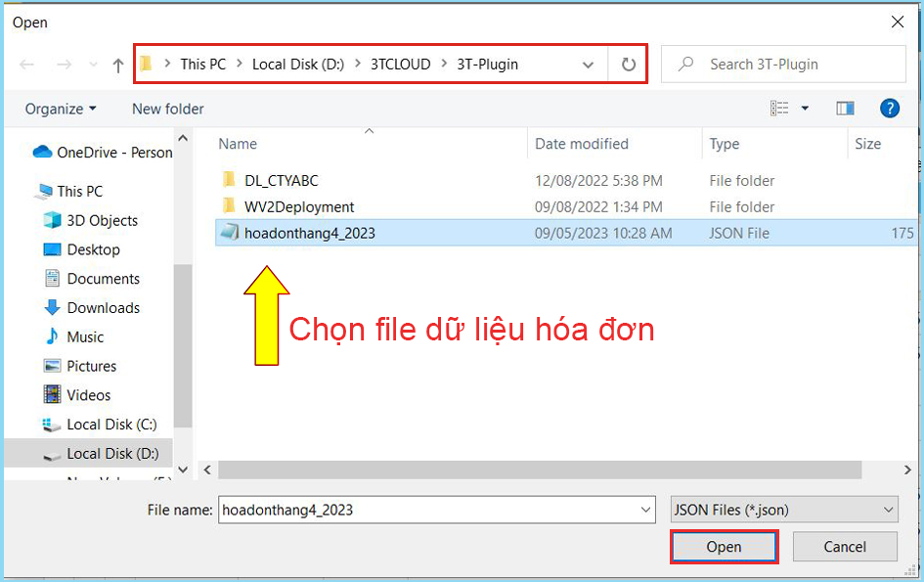The height and width of the screenshot is (582, 924).
Task: Click the Up one level arrow
Action: click(x=118, y=65)
